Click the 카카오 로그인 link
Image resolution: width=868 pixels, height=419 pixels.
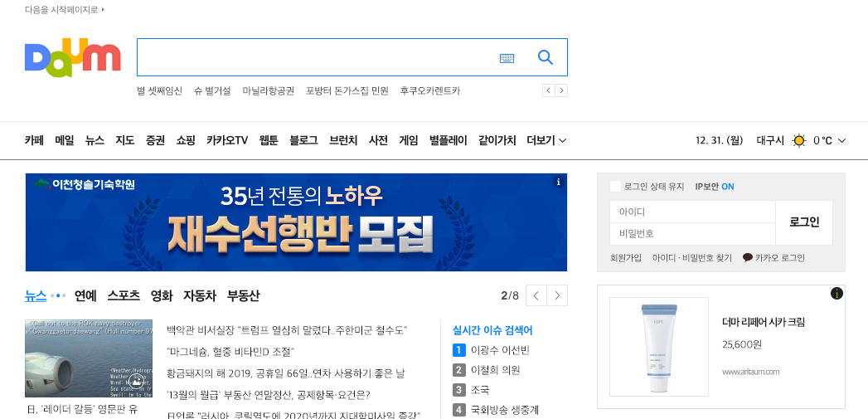[780, 258]
